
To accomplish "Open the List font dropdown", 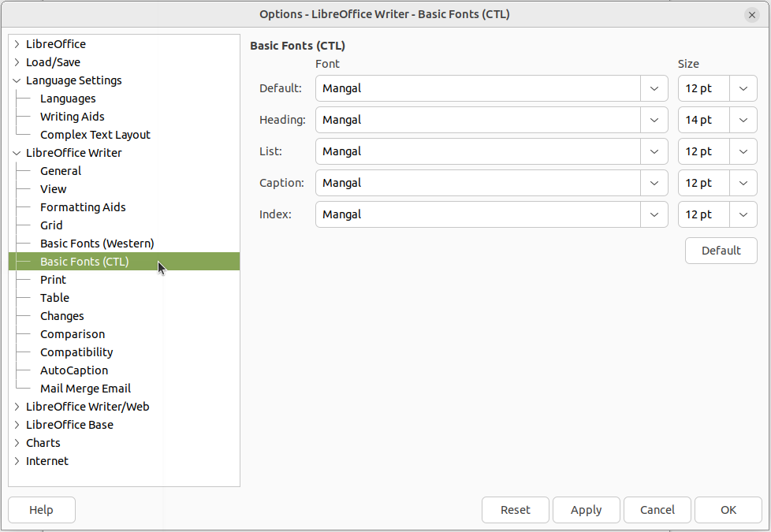I will tap(654, 151).
